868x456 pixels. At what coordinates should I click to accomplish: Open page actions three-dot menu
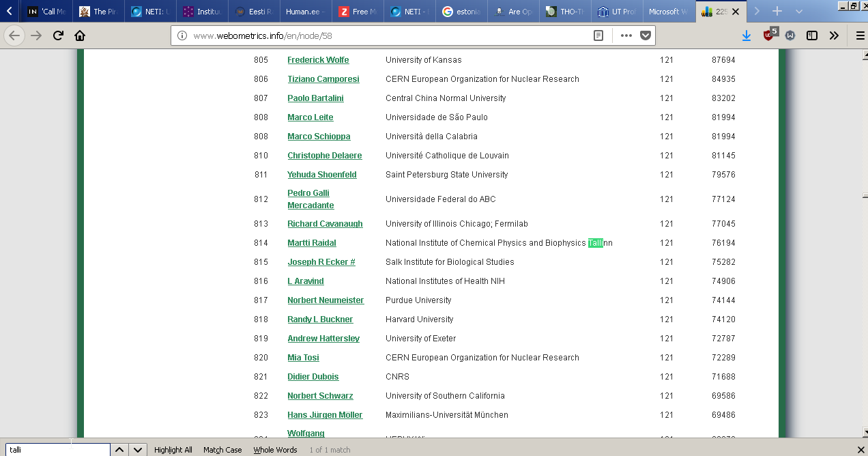click(x=626, y=35)
